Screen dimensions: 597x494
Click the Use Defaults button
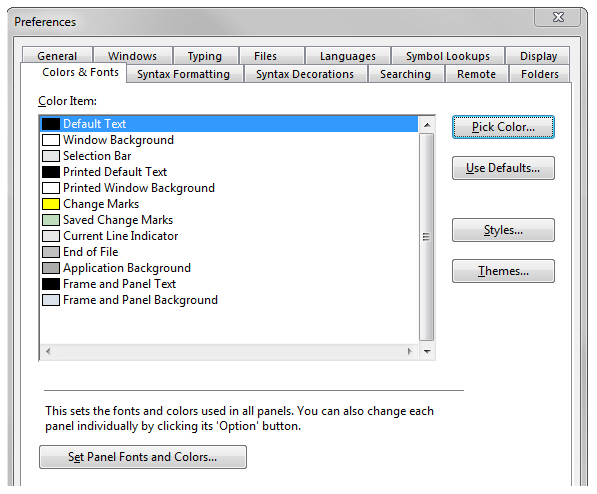point(503,168)
